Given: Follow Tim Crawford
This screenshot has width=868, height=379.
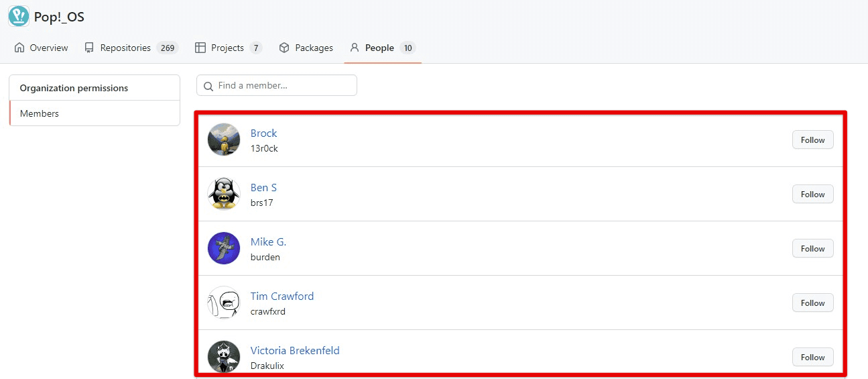Looking at the screenshot, I should coord(812,303).
